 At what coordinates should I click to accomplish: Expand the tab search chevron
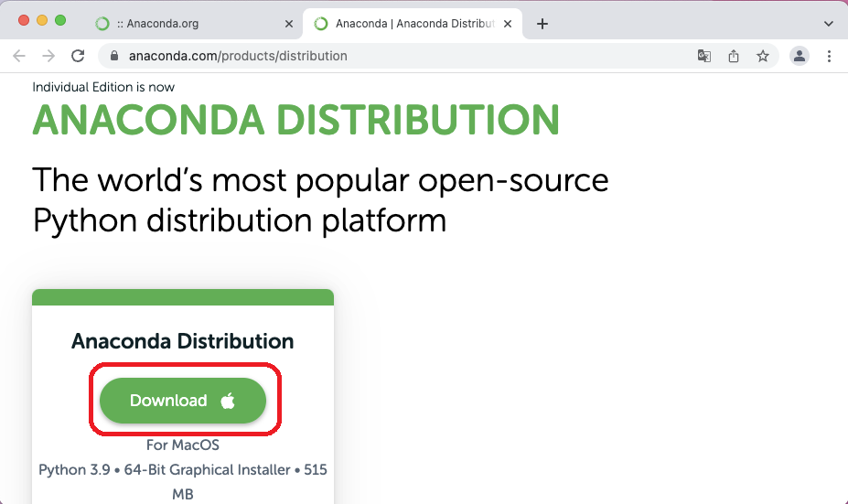pyautogui.click(x=829, y=24)
